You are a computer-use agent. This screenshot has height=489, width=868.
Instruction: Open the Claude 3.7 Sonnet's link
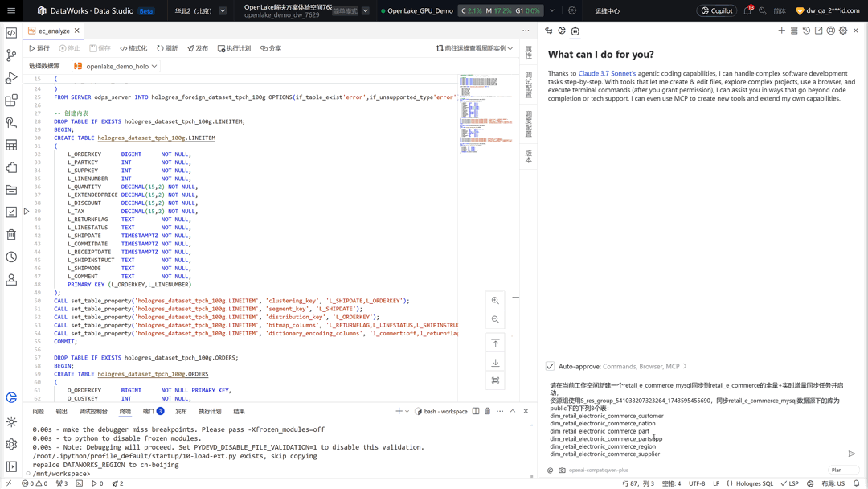(x=607, y=73)
